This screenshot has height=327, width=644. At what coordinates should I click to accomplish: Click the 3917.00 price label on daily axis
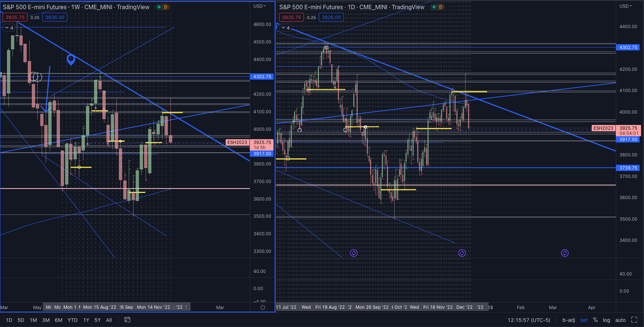point(628,140)
